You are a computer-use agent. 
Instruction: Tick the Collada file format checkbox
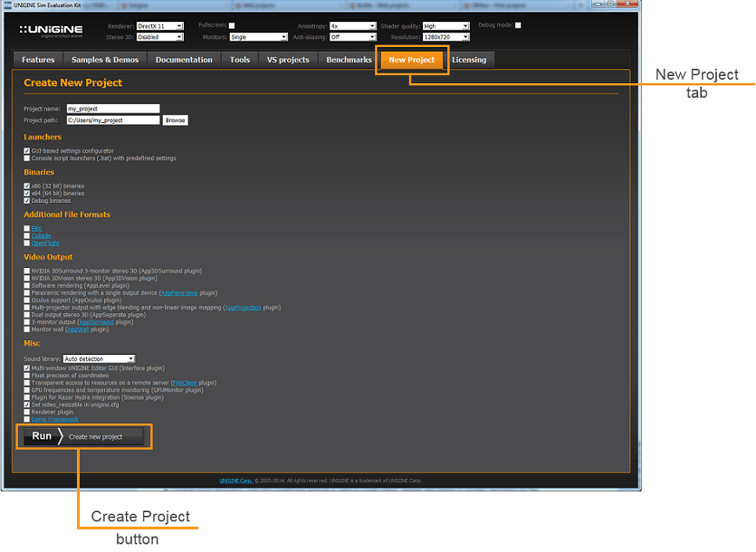coord(27,236)
